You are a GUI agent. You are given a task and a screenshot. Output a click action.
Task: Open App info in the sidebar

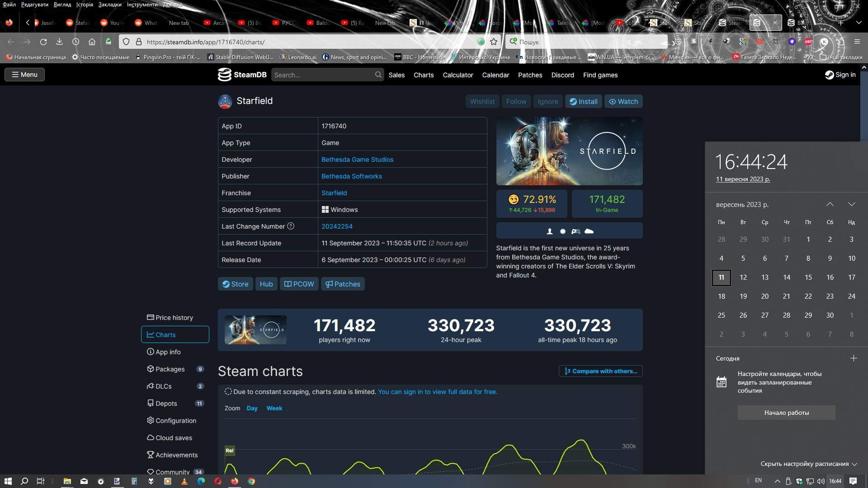175,352
